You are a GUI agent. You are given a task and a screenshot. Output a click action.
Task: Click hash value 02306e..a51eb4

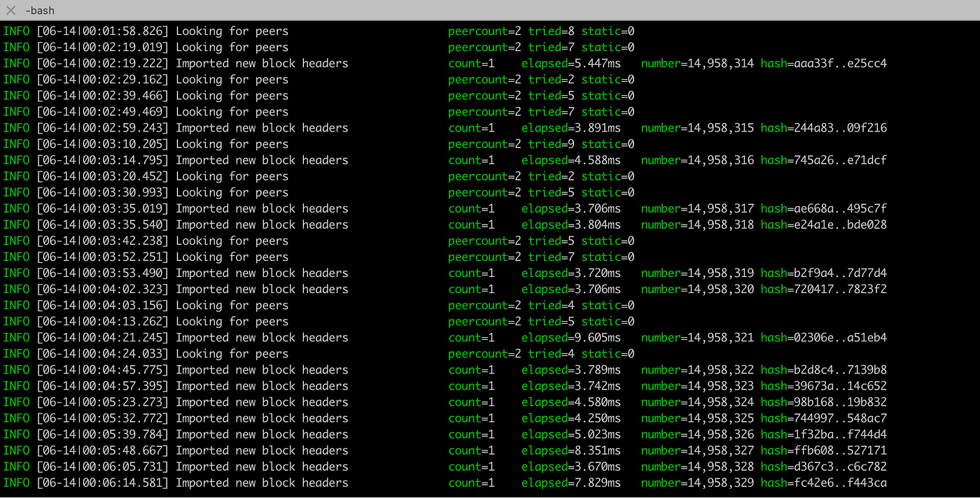point(839,338)
